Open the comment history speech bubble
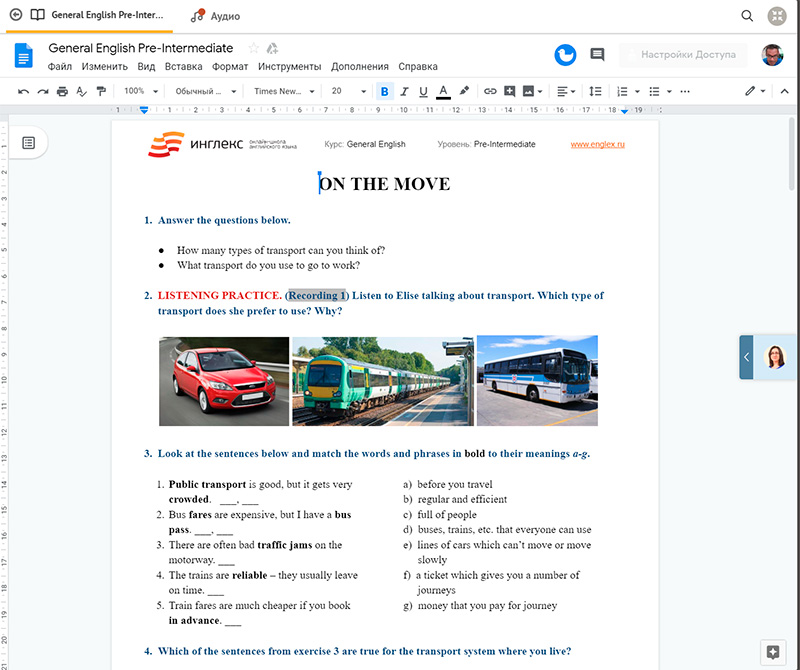The image size is (800, 670). (598, 54)
